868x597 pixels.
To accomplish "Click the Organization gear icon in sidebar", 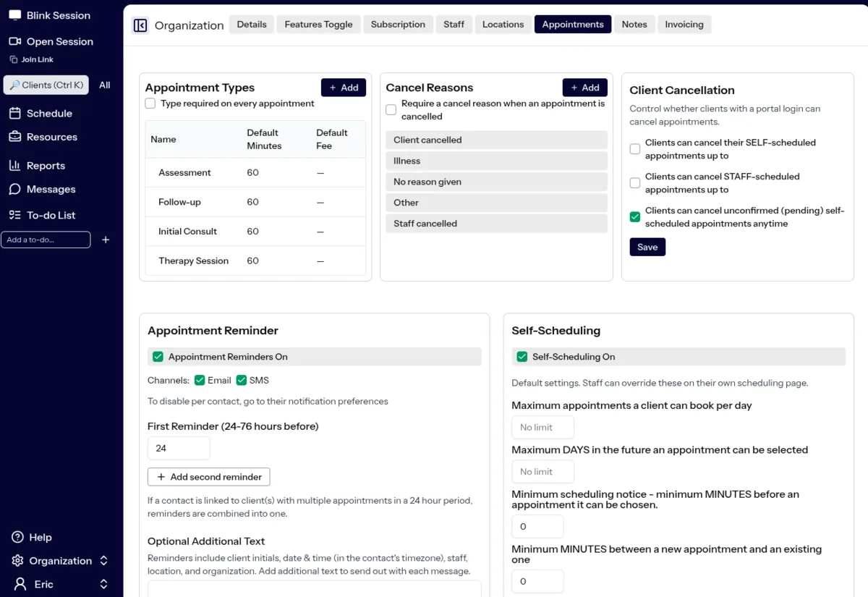I will coord(17,561).
